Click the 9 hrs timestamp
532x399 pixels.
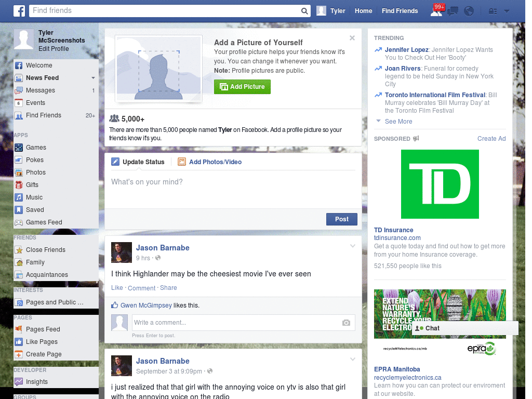(x=143, y=258)
